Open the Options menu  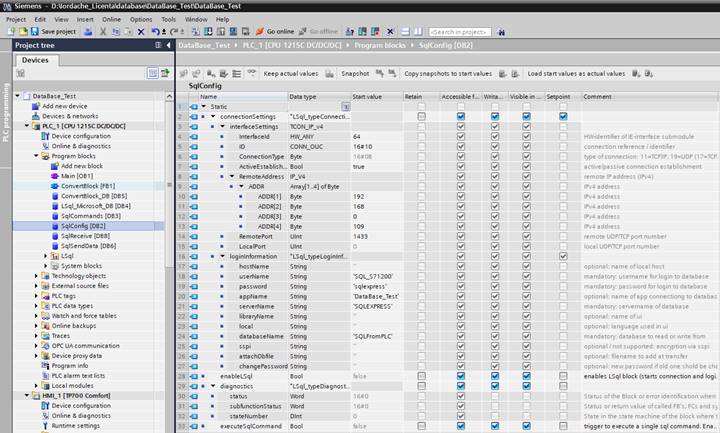141,19
